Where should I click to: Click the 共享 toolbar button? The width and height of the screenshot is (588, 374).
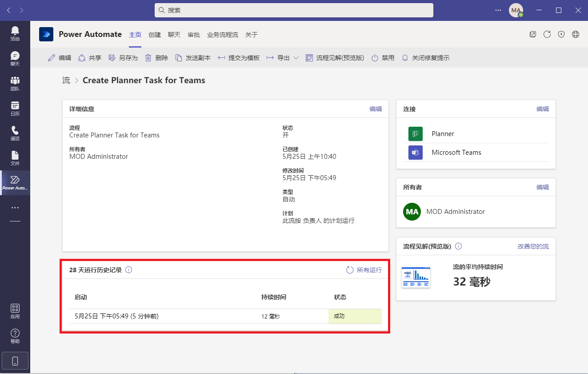(90, 58)
